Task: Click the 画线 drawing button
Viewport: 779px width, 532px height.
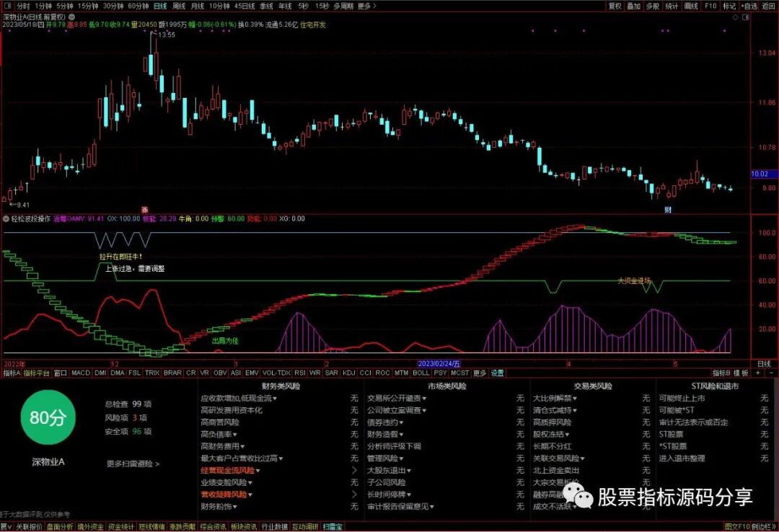Action: coord(691,6)
